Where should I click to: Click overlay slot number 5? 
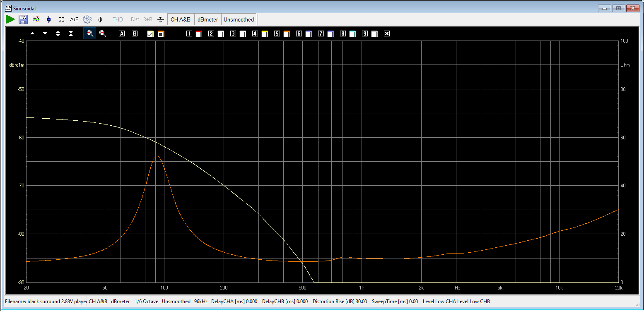click(277, 33)
